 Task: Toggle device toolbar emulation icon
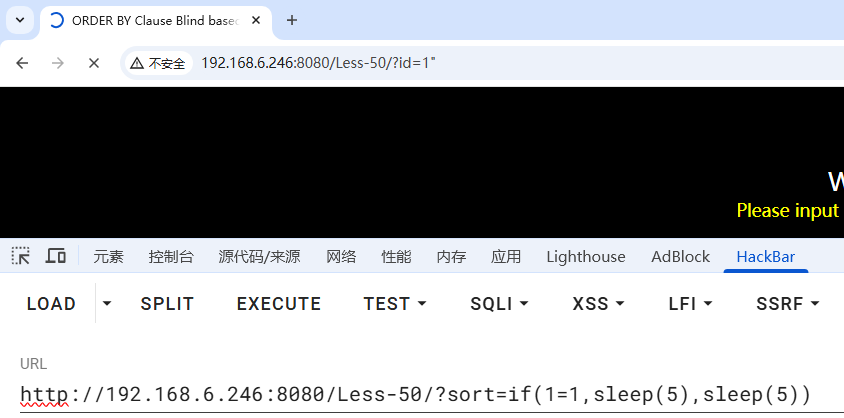(56, 256)
